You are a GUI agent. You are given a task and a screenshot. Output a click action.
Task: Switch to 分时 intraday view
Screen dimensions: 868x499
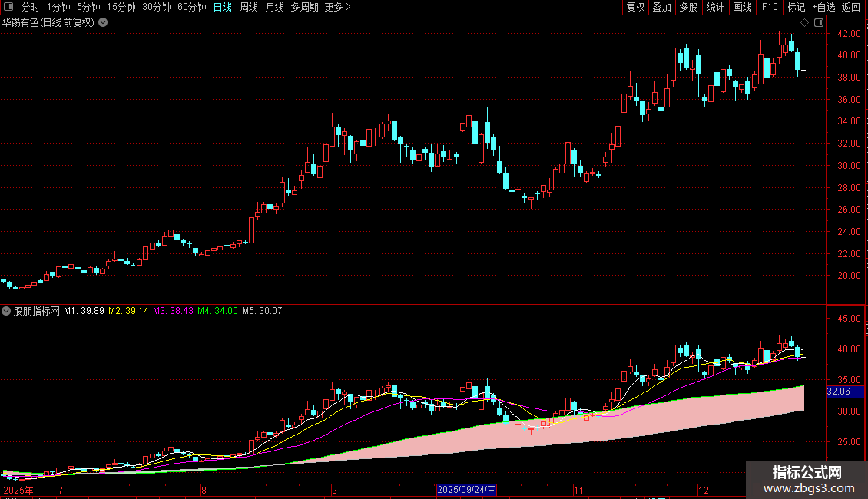[x=31, y=7]
